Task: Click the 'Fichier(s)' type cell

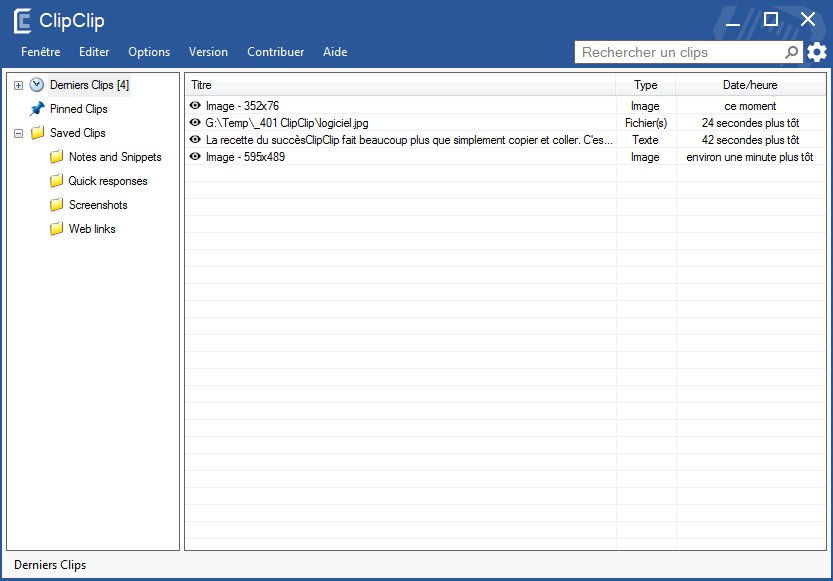Action: [x=646, y=123]
